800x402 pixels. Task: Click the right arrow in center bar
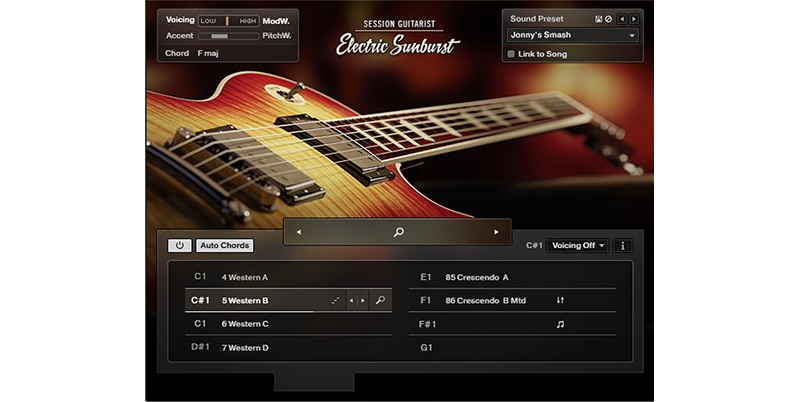pos(496,232)
